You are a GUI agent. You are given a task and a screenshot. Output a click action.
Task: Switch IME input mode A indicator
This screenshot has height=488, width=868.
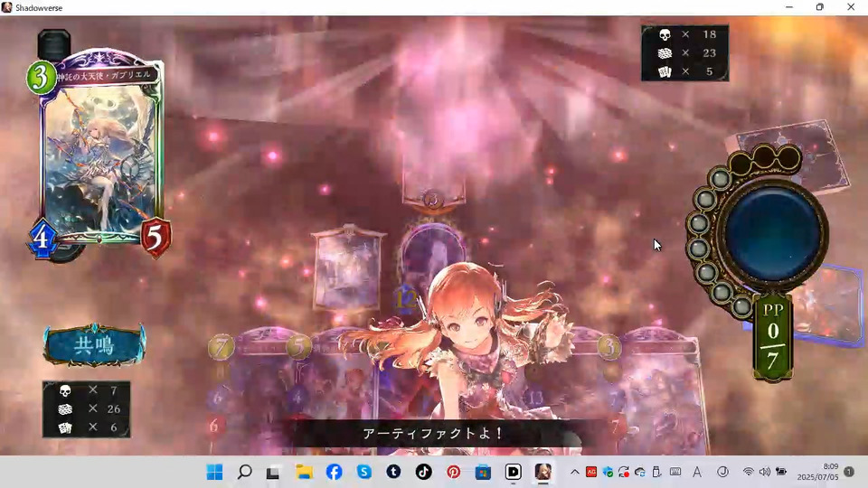click(x=697, y=472)
